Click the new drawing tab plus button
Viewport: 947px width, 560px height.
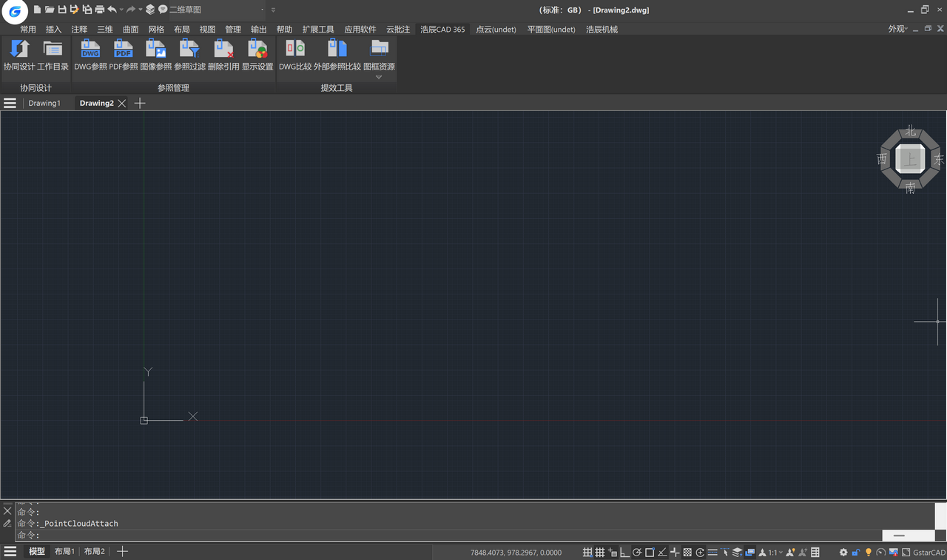pos(140,104)
